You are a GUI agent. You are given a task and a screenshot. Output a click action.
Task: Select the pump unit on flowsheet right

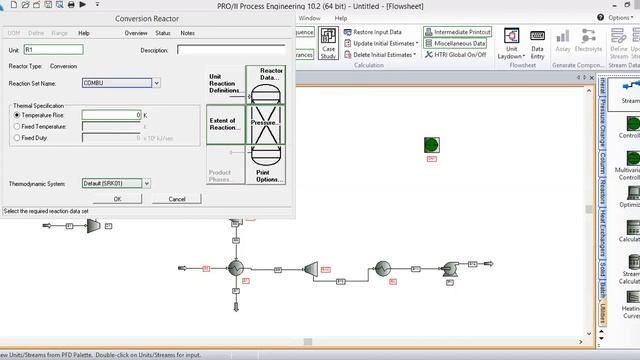coord(450,269)
